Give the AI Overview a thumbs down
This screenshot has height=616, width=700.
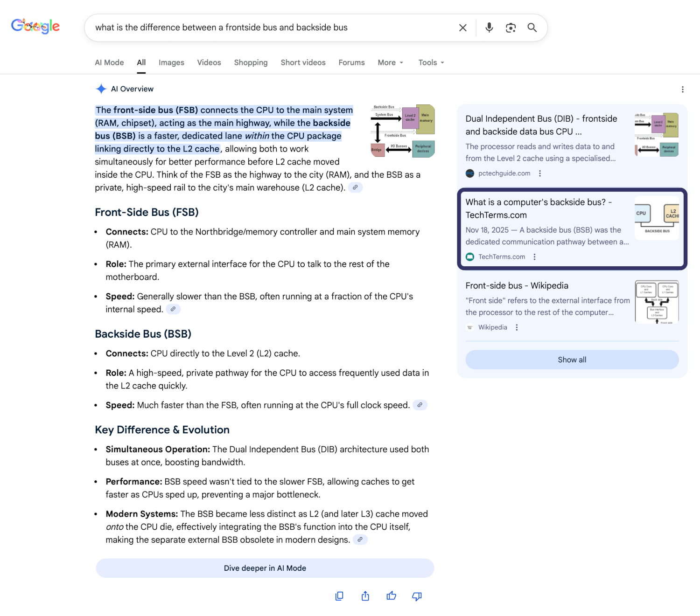pos(417,596)
